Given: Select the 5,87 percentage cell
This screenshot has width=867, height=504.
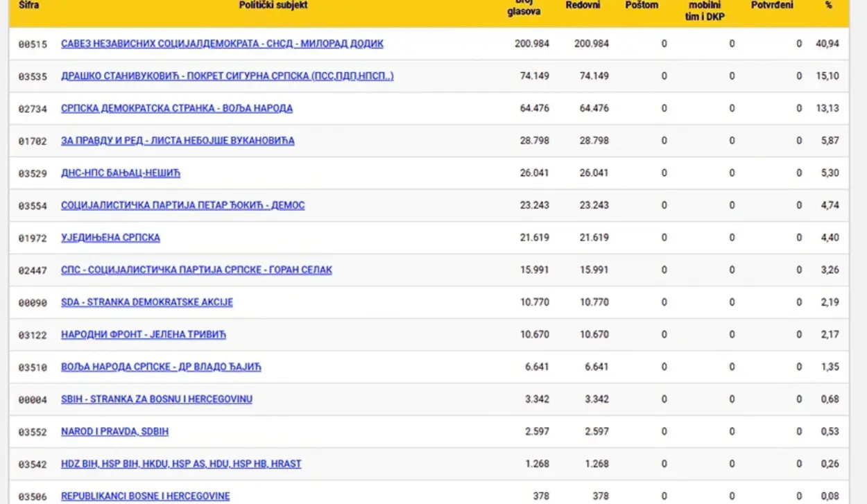Looking at the screenshot, I should pos(830,141).
